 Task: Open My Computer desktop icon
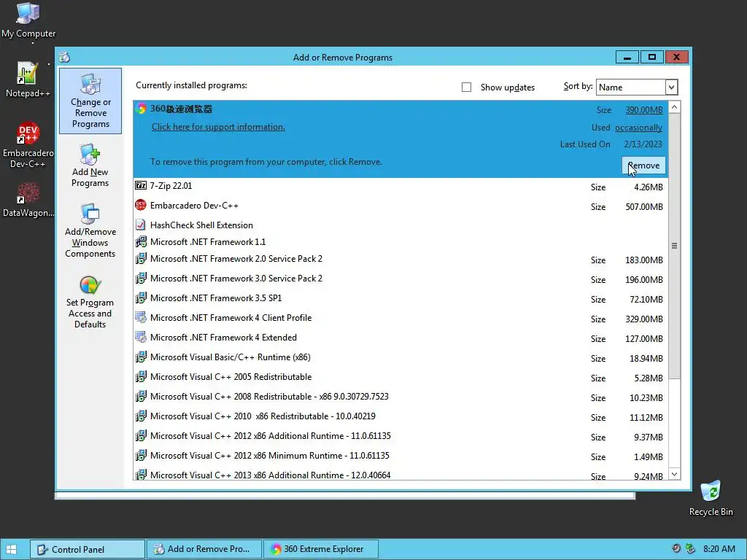pyautogui.click(x=28, y=20)
